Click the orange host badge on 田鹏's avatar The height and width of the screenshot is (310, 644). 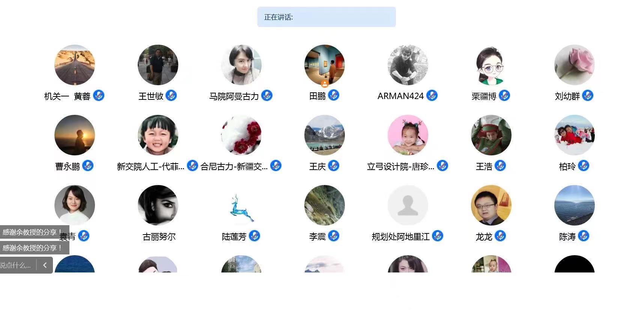325,84
